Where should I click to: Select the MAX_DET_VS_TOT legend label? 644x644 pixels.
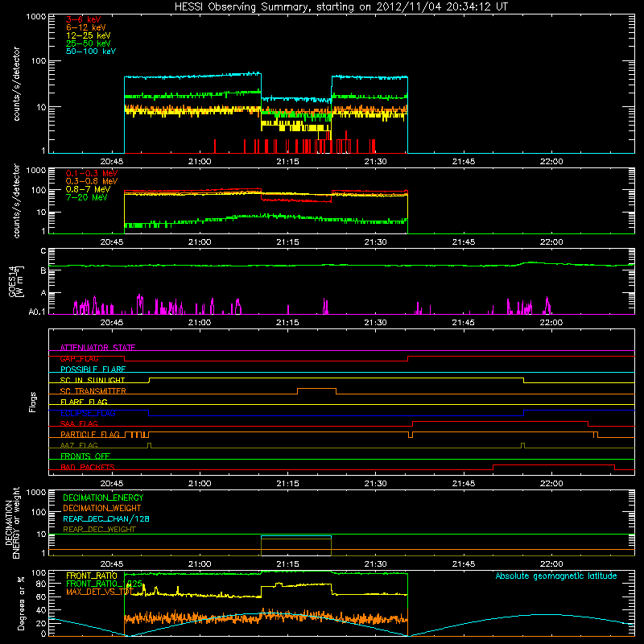point(100,592)
